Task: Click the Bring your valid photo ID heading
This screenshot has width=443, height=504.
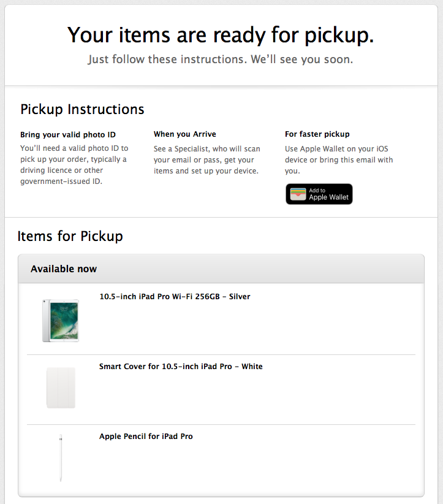Action: coord(68,134)
